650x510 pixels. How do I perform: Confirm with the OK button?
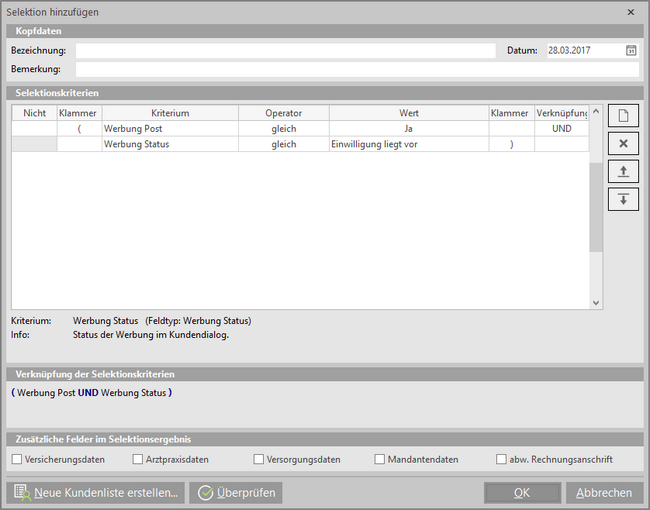pyautogui.click(x=522, y=493)
